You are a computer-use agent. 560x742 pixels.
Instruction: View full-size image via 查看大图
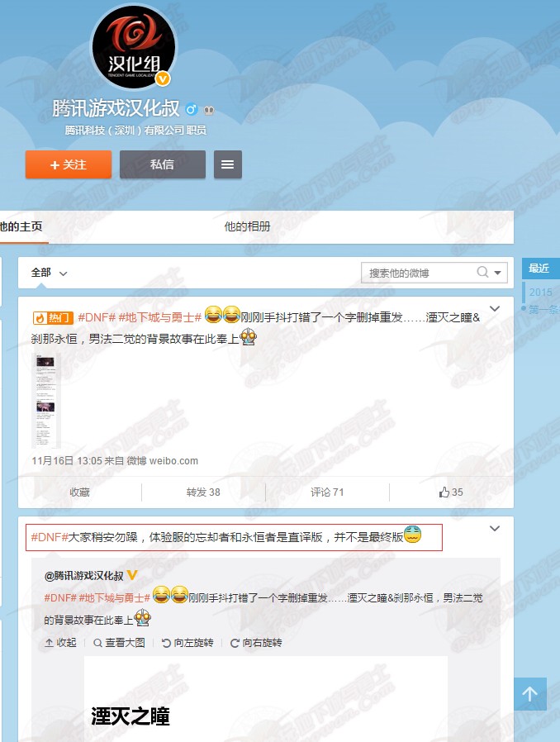tap(119, 643)
